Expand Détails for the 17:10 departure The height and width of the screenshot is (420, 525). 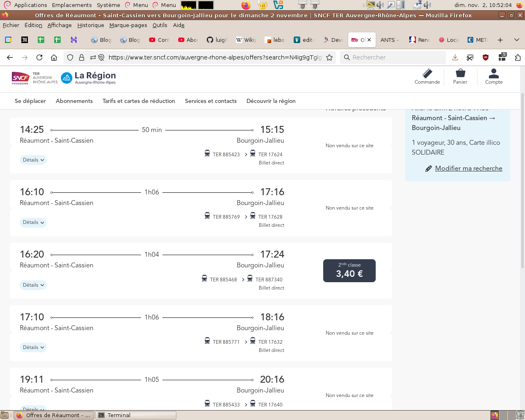pyautogui.click(x=33, y=347)
